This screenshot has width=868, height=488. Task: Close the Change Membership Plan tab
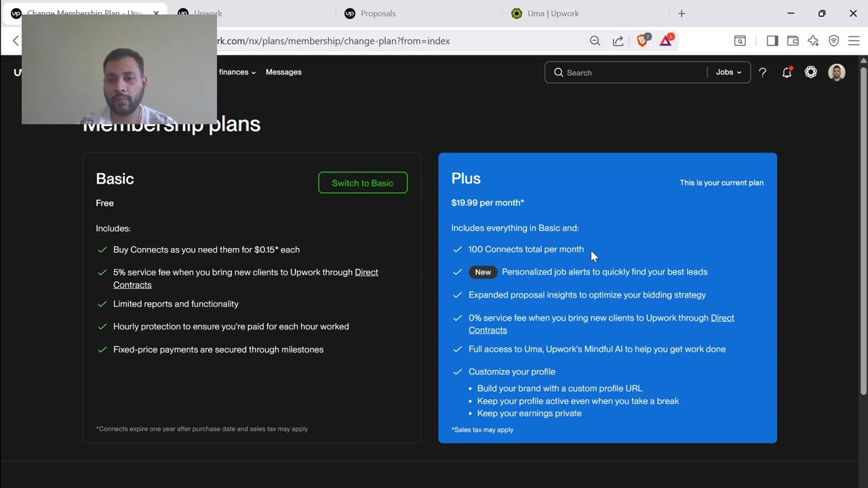[x=157, y=13]
